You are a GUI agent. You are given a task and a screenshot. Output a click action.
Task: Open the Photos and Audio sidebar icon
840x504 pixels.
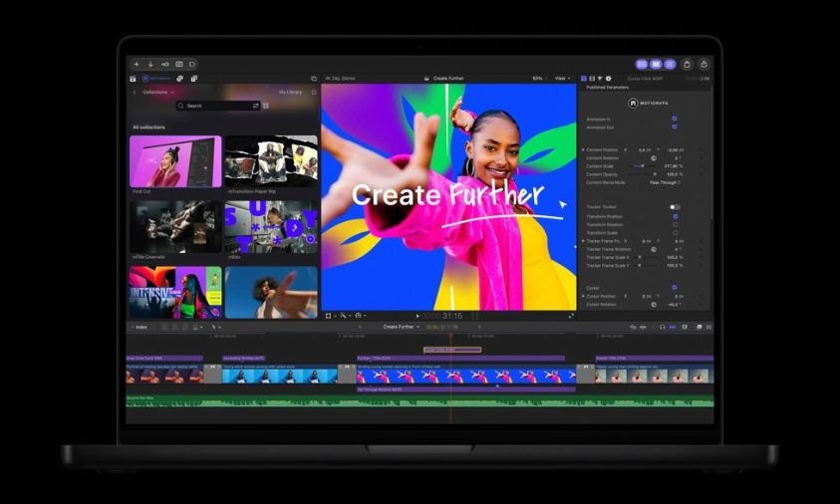click(x=180, y=79)
